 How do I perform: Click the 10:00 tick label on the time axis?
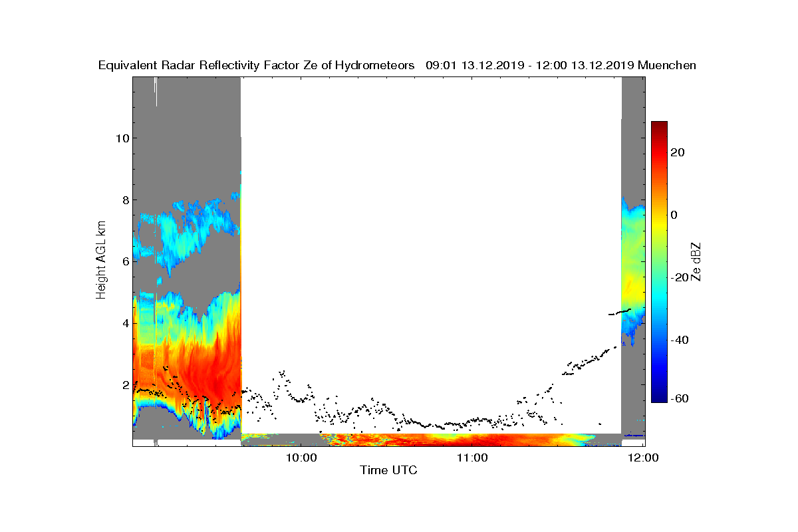301,458
